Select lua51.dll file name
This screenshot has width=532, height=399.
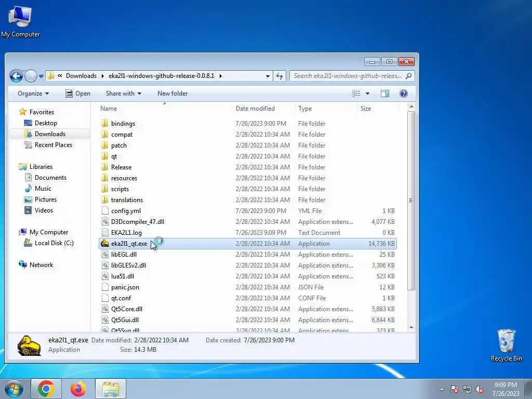123,276
